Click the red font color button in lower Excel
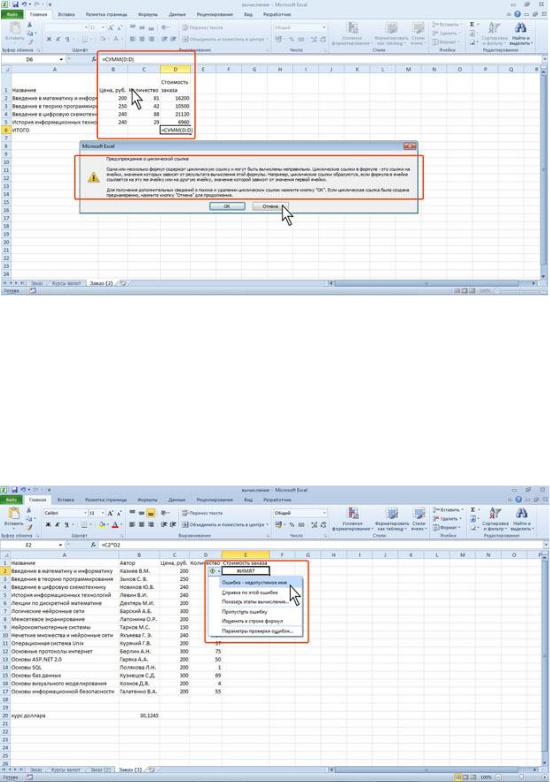This screenshot has width=550, height=782. [116, 525]
